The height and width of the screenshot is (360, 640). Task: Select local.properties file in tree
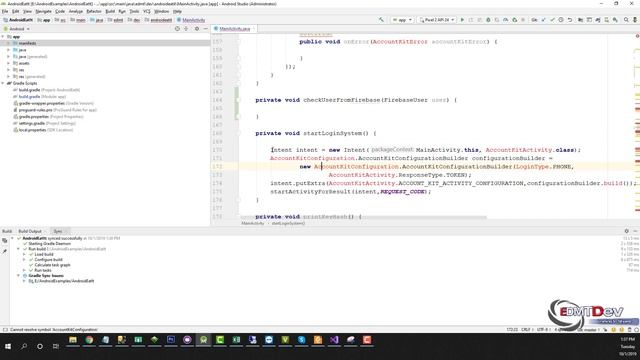coord(43,130)
